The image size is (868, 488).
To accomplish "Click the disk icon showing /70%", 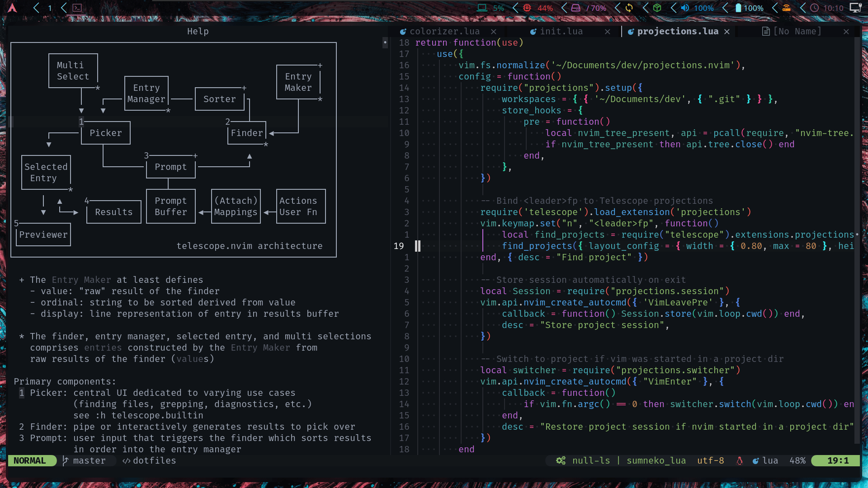I will (575, 8).
